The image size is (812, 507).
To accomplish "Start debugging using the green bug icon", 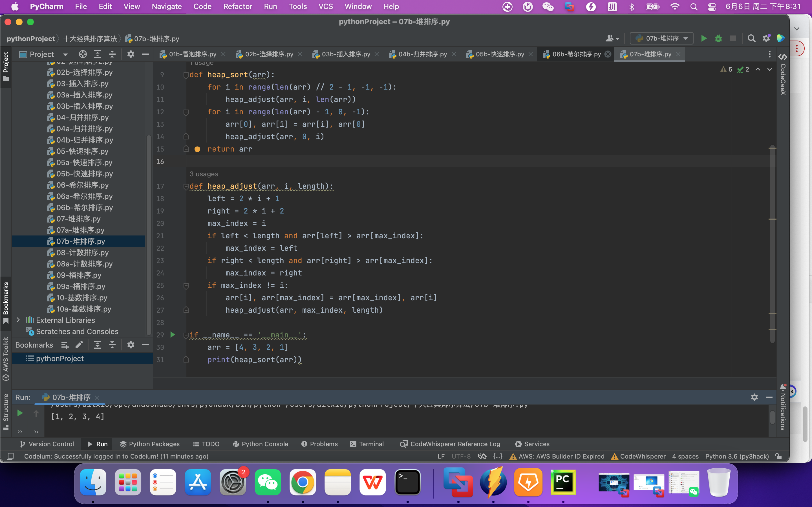I will 718,38.
